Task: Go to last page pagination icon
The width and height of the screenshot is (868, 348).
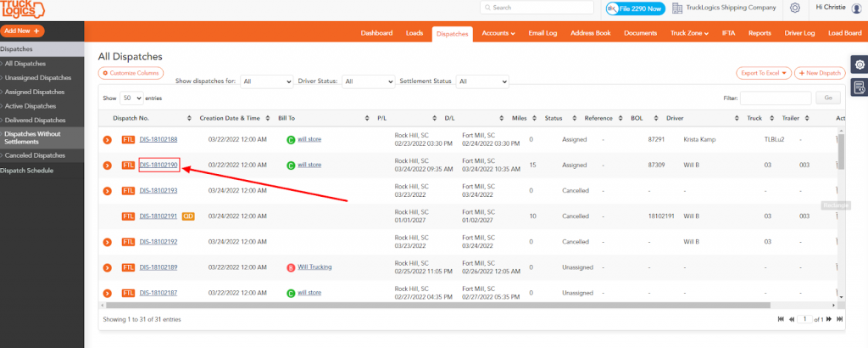Action: 840,319
